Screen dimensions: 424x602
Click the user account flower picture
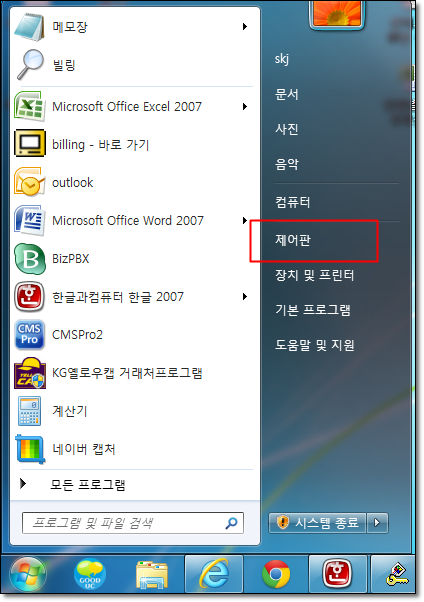(x=337, y=13)
